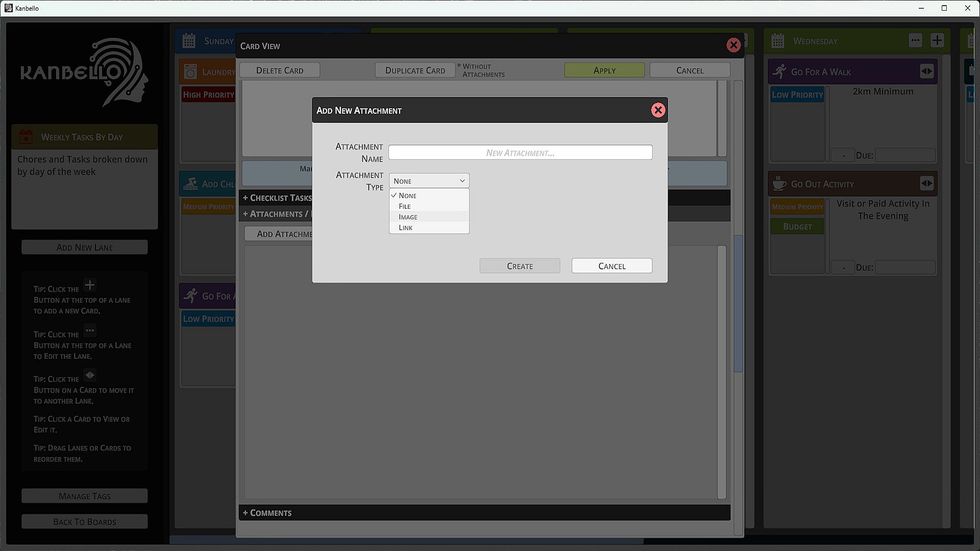
Task: Choose Link attachment type option
Action: (406, 228)
